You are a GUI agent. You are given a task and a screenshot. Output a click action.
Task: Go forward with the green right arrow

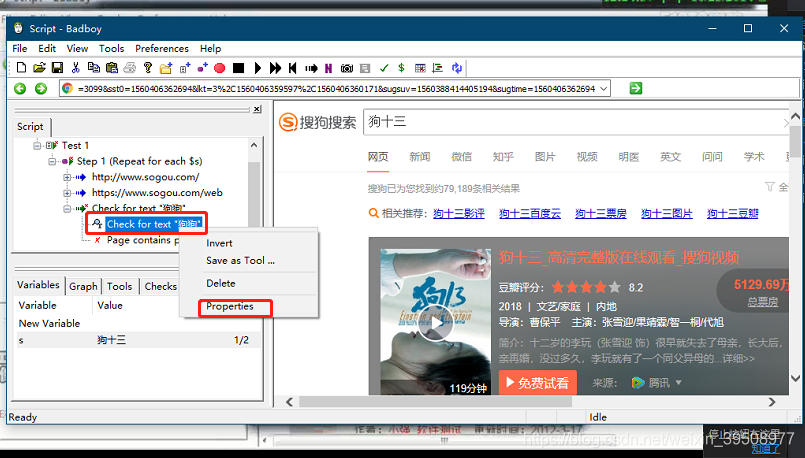pos(41,89)
